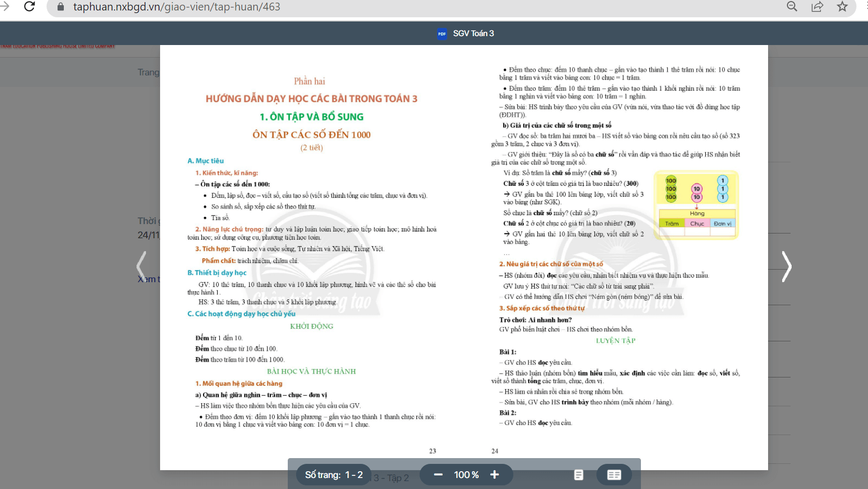Click the place-value chart illustration
This screenshot has height=489, width=868.
[x=696, y=205]
